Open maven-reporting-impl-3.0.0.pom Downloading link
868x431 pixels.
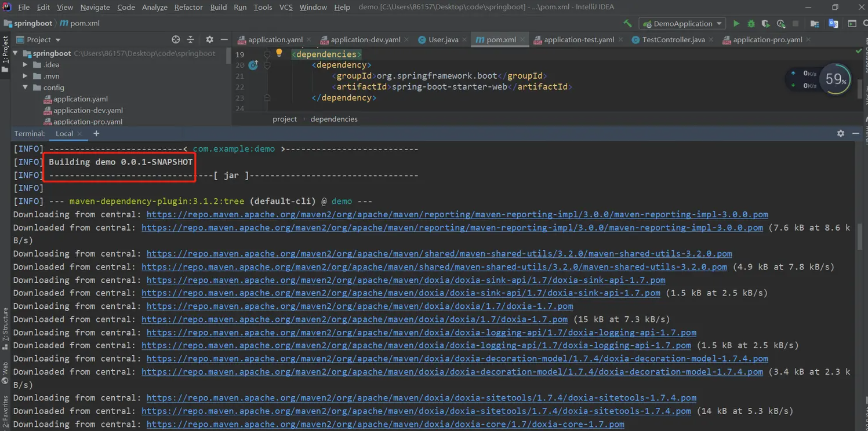457,214
